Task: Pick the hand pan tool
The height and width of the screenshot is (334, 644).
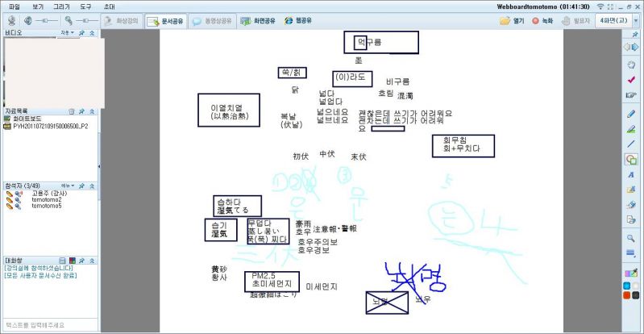Action: pyautogui.click(x=631, y=65)
